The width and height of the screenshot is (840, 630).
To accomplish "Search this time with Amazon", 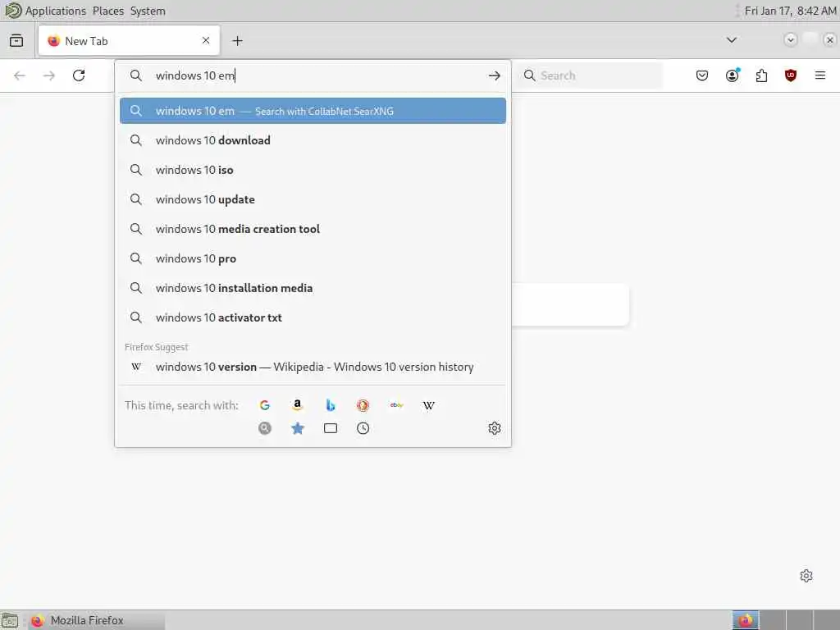I will [297, 405].
